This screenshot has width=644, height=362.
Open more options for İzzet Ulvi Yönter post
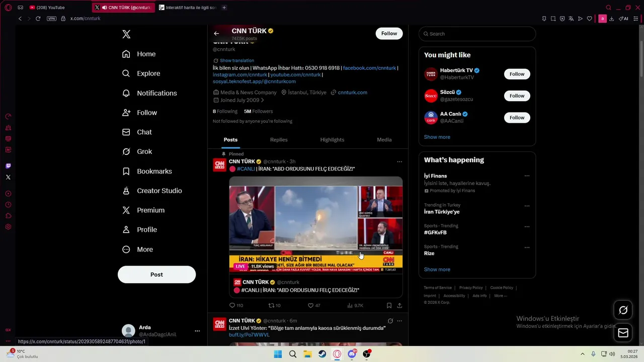(x=399, y=321)
